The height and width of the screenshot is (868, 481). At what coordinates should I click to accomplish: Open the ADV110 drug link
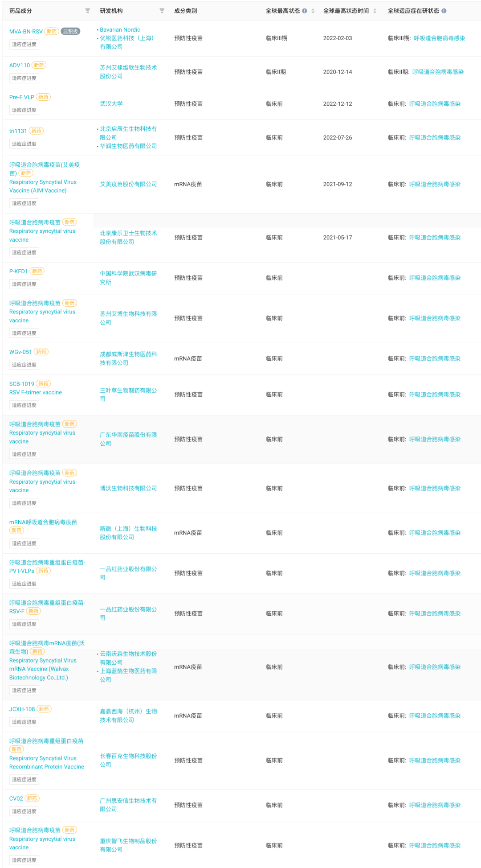(20, 66)
